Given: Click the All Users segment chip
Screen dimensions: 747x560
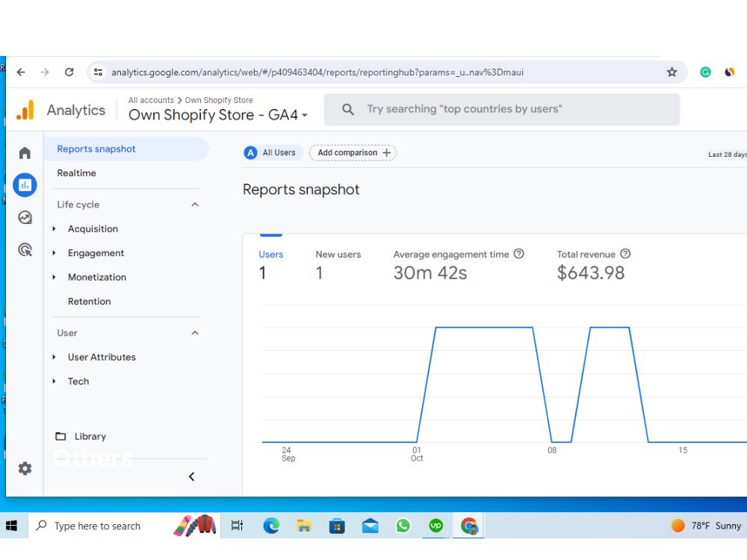Looking at the screenshot, I should pos(272,153).
